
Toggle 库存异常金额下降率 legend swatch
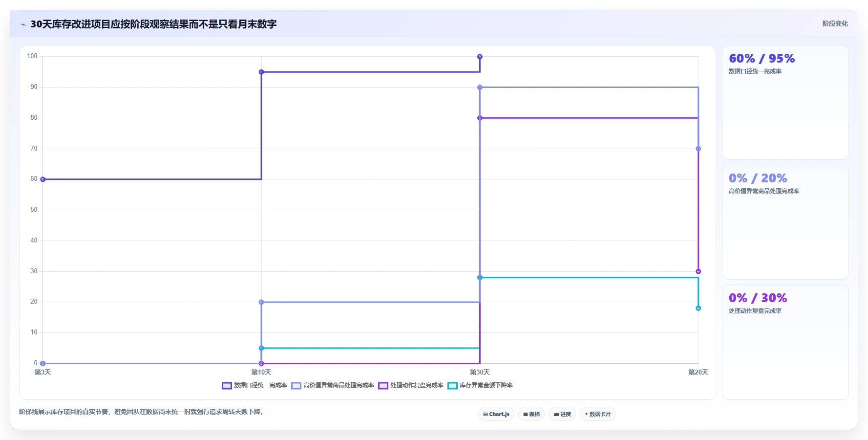tap(452, 386)
